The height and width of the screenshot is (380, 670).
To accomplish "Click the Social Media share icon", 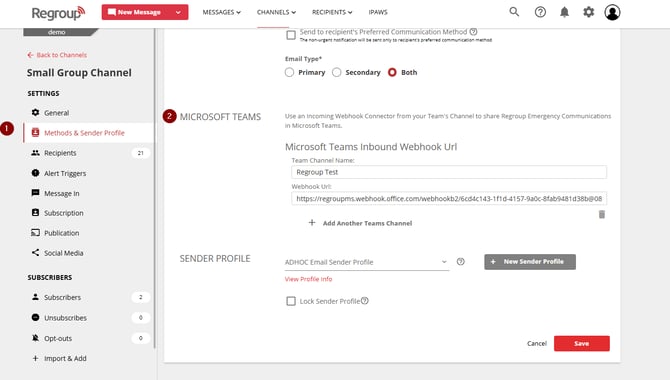I will [35, 253].
